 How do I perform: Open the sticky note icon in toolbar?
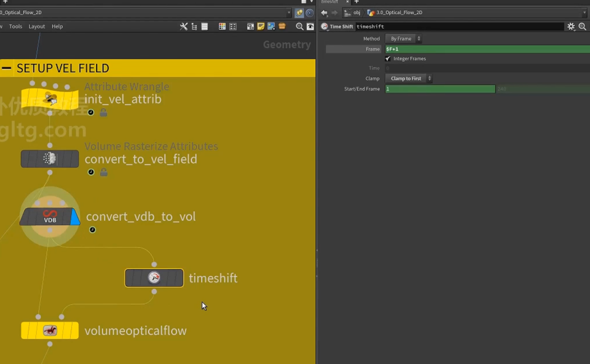(261, 27)
